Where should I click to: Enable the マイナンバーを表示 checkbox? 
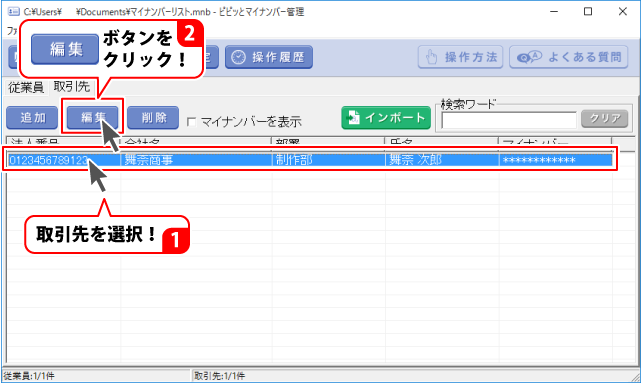[x=191, y=122]
